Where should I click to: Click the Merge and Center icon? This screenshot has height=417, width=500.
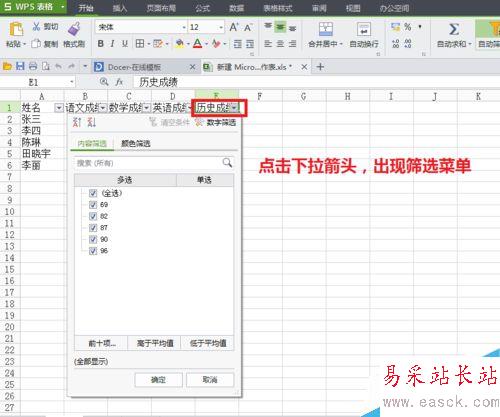326,29
